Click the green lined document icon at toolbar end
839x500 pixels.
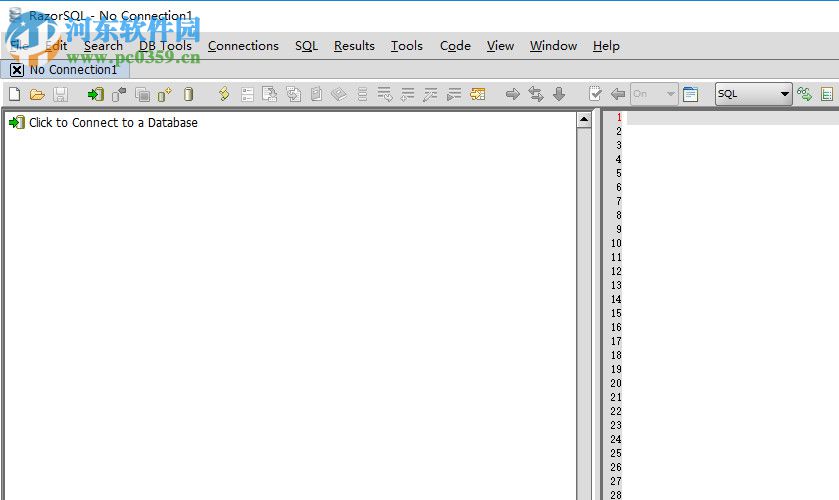tap(827, 95)
